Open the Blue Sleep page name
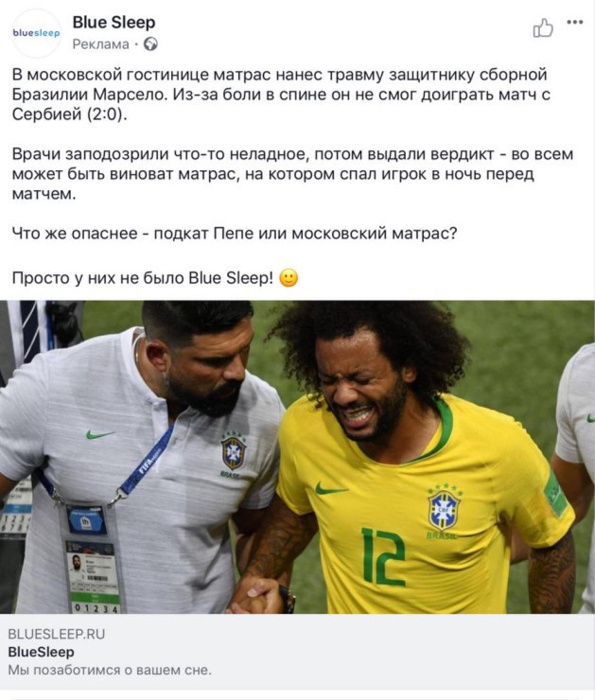 tap(114, 22)
